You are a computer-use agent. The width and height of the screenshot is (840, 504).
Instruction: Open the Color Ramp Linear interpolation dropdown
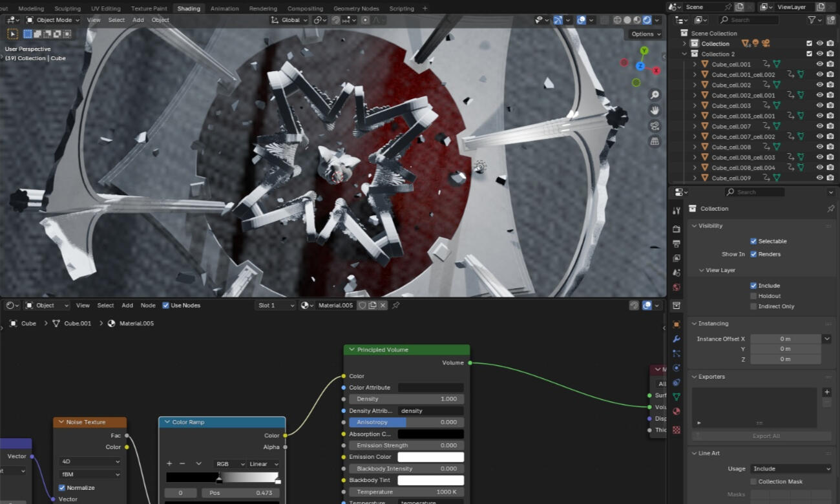[x=264, y=464]
